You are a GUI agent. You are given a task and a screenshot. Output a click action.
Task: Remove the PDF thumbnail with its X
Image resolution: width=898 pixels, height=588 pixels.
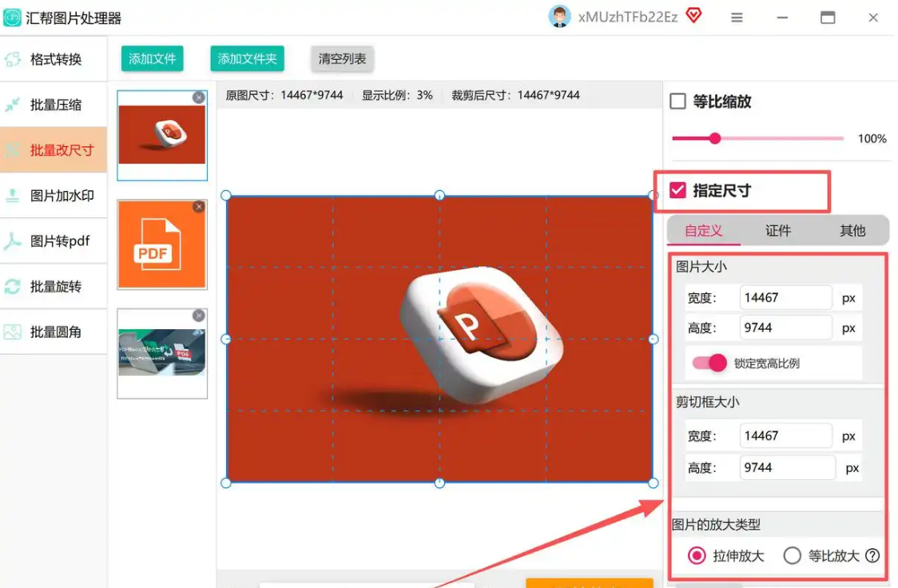click(199, 207)
